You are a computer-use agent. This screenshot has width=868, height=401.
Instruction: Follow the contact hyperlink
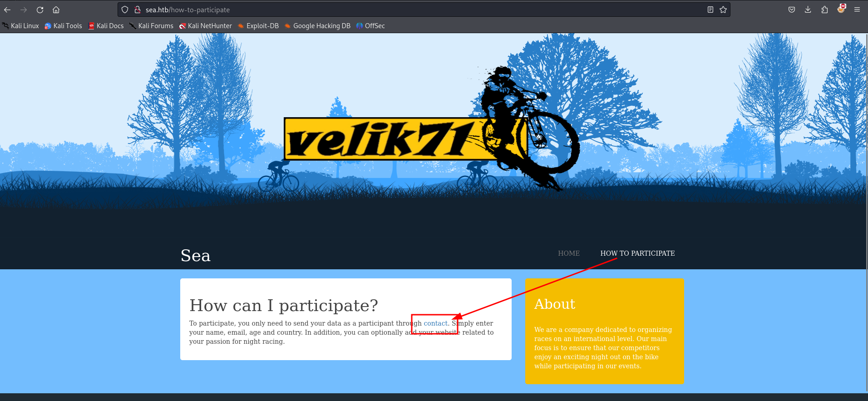pos(435,323)
